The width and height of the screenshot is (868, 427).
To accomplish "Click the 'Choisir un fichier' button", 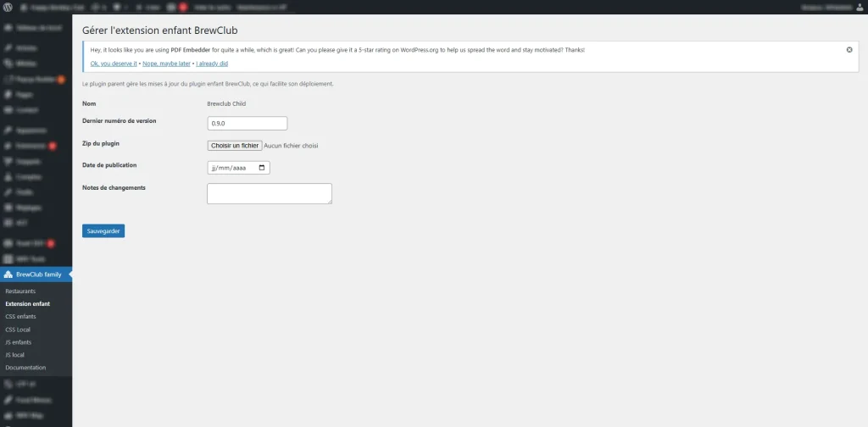I will pos(235,146).
